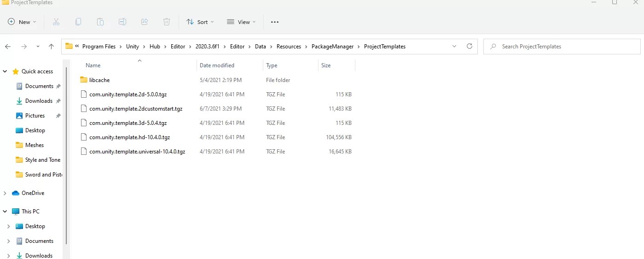
Task: Open Quick access in sidebar
Action: tap(37, 71)
